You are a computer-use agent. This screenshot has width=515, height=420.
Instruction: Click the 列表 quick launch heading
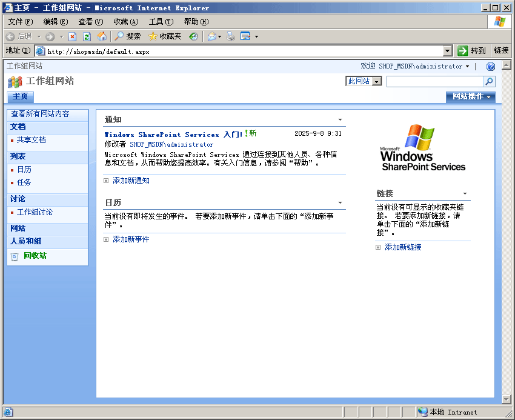click(x=18, y=156)
